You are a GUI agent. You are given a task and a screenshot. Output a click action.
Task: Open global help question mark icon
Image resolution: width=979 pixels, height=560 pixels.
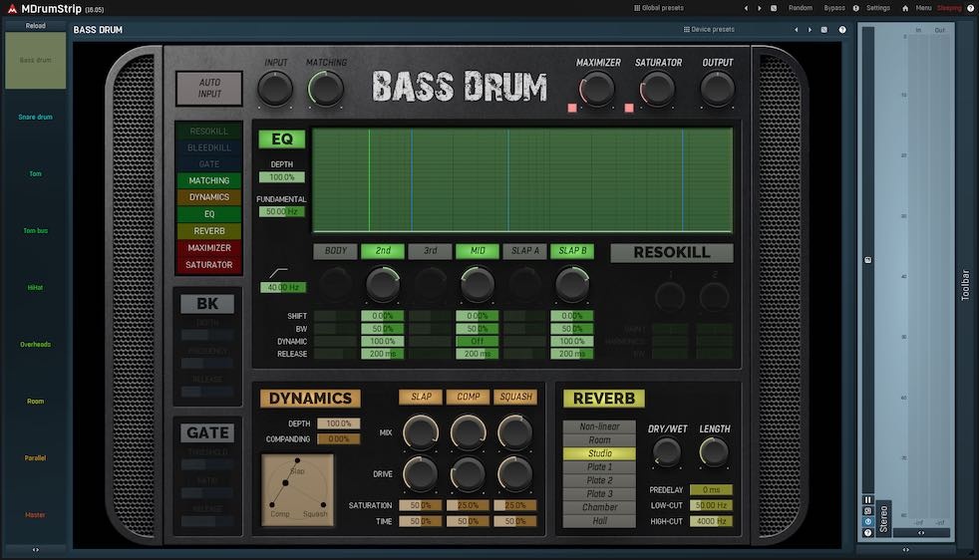click(970, 8)
